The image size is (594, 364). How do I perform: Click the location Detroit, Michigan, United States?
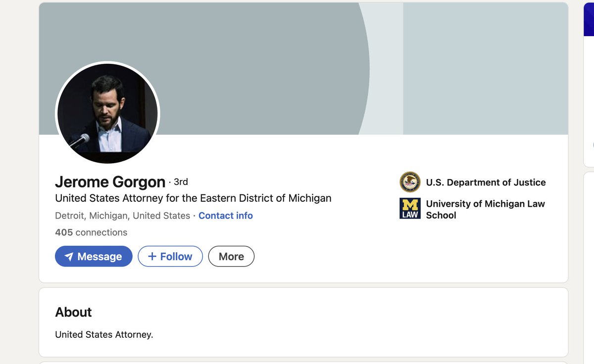click(x=122, y=216)
